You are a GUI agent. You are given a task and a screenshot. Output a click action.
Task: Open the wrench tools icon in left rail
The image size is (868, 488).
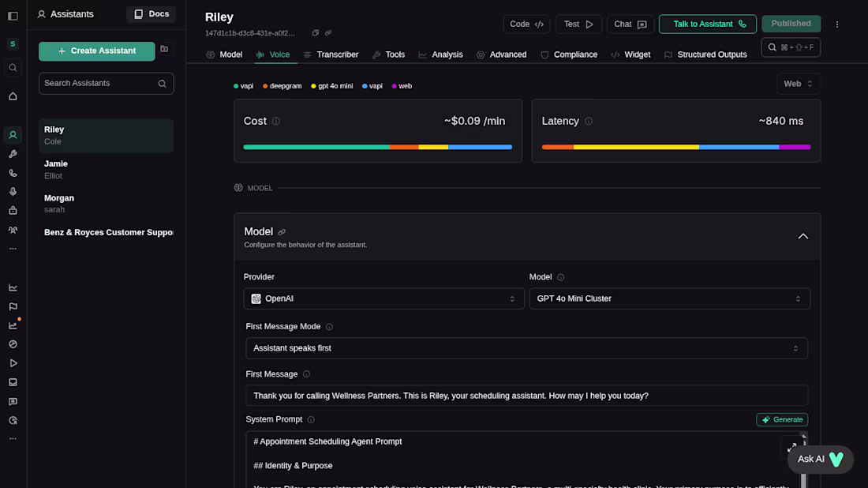[x=13, y=154]
